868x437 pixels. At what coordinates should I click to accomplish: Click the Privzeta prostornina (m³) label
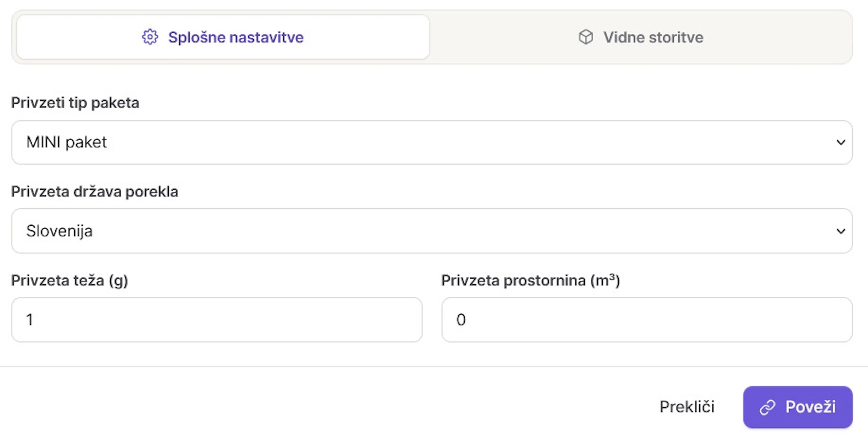click(x=531, y=280)
